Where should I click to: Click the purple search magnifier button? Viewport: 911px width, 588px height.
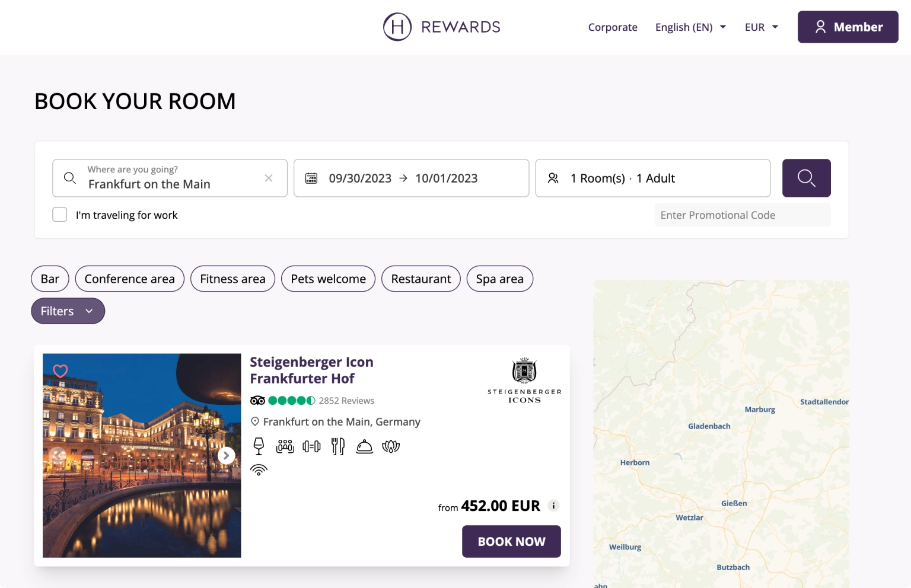806,178
